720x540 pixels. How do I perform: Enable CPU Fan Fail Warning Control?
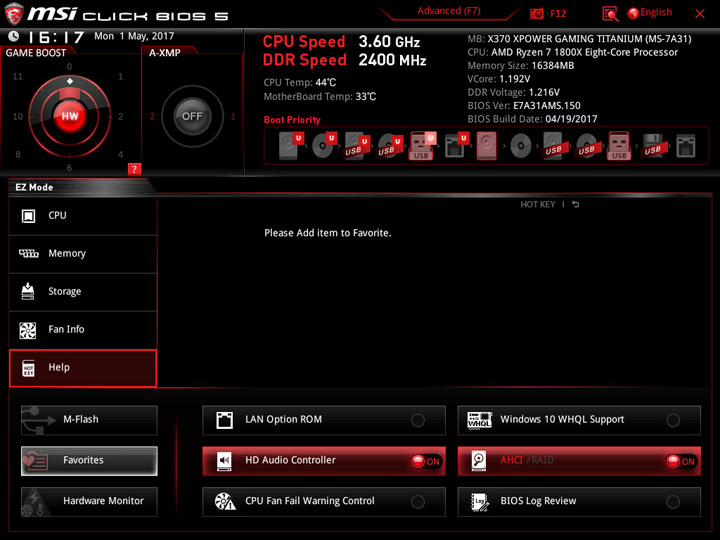324,501
